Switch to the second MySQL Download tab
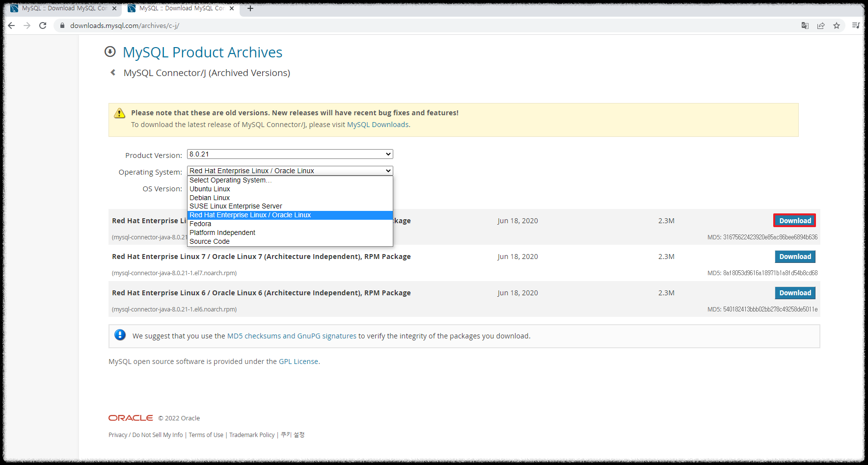Viewport: 868px width, 465px height. pos(181,8)
